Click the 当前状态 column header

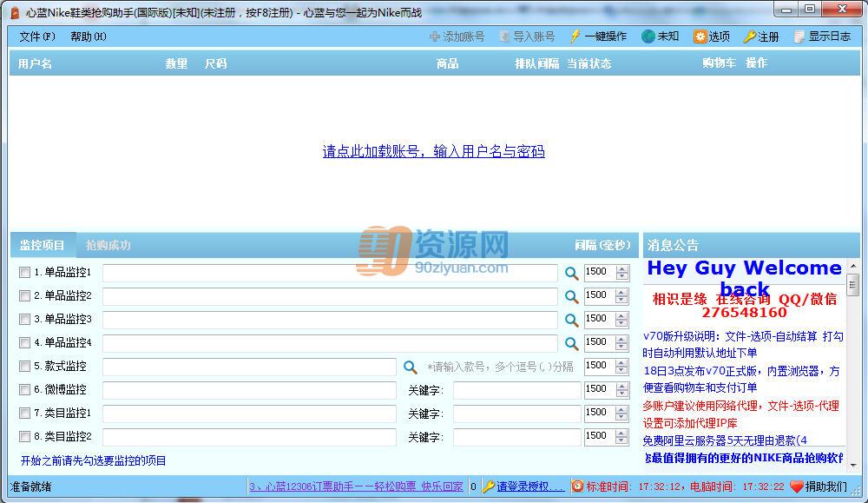589,63
